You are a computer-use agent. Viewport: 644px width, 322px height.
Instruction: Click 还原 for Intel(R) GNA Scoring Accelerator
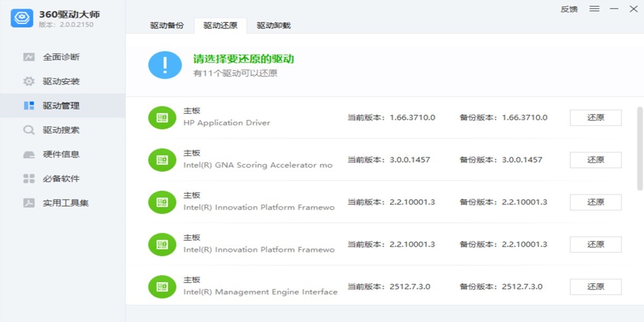click(595, 159)
